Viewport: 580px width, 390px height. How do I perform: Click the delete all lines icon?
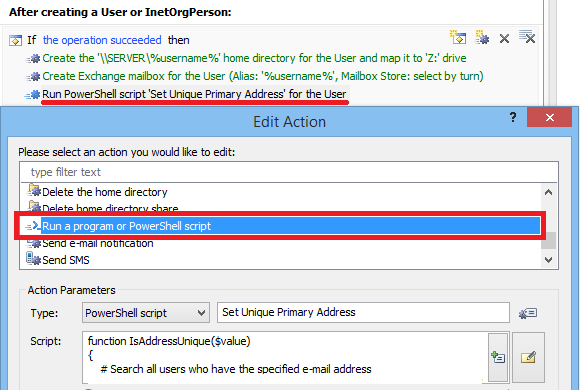[527, 37]
